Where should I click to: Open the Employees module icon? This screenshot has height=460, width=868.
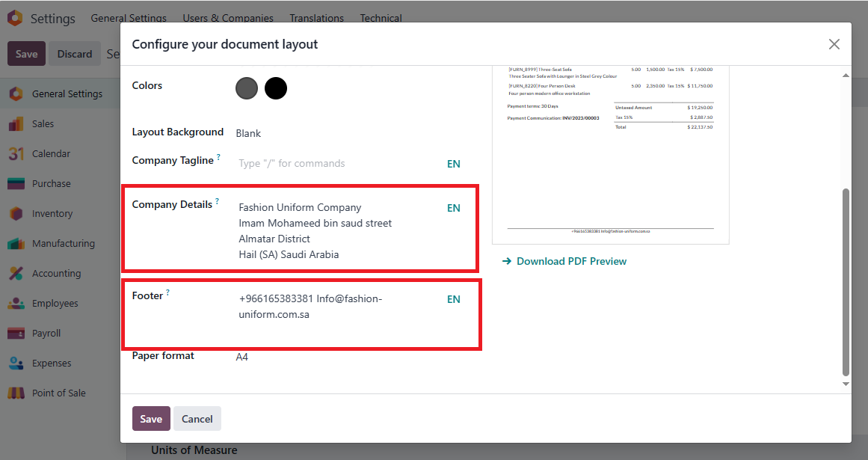click(16, 304)
